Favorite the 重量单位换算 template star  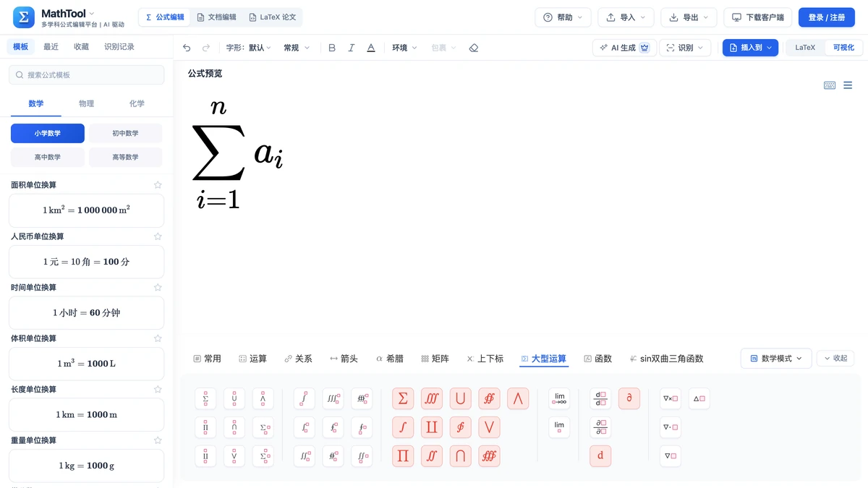pos(158,440)
